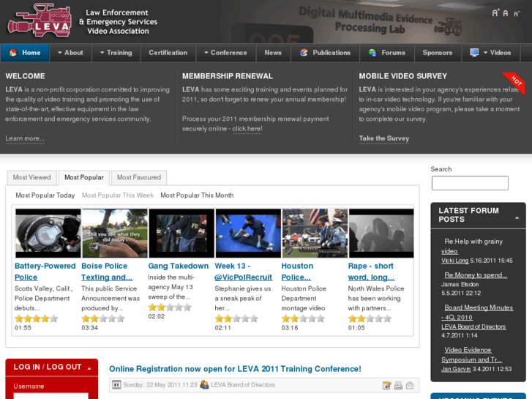The height and width of the screenshot is (399, 532).
Task: Open Battery-Powered Police video title
Action: point(45,272)
